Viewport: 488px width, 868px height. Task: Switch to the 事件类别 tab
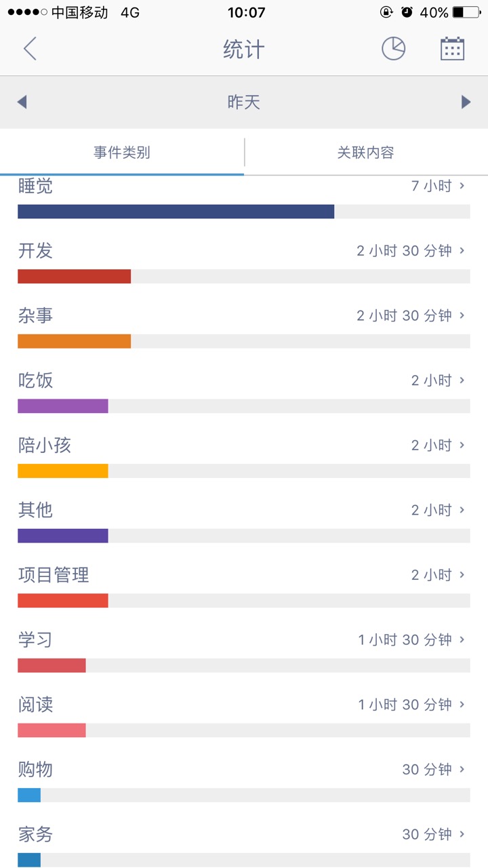[x=122, y=153]
